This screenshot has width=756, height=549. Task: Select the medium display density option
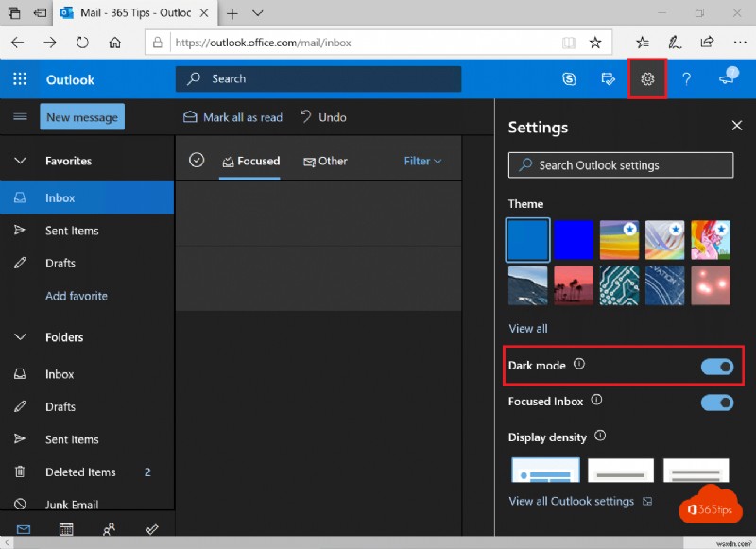click(x=621, y=470)
